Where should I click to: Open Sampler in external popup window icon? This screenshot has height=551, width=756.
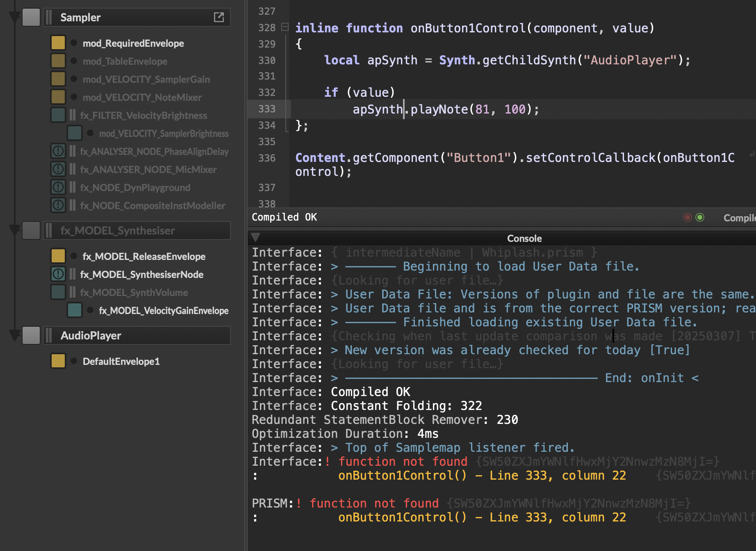[219, 17]
